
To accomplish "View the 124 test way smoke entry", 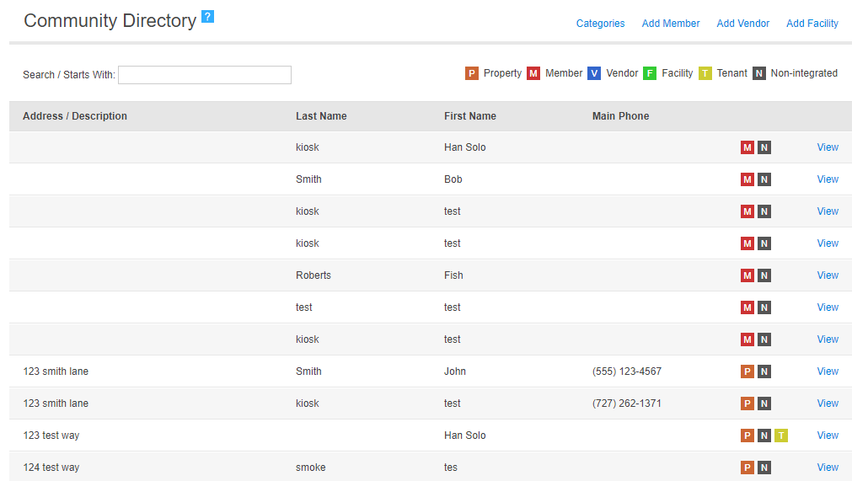I will (828, 468).
